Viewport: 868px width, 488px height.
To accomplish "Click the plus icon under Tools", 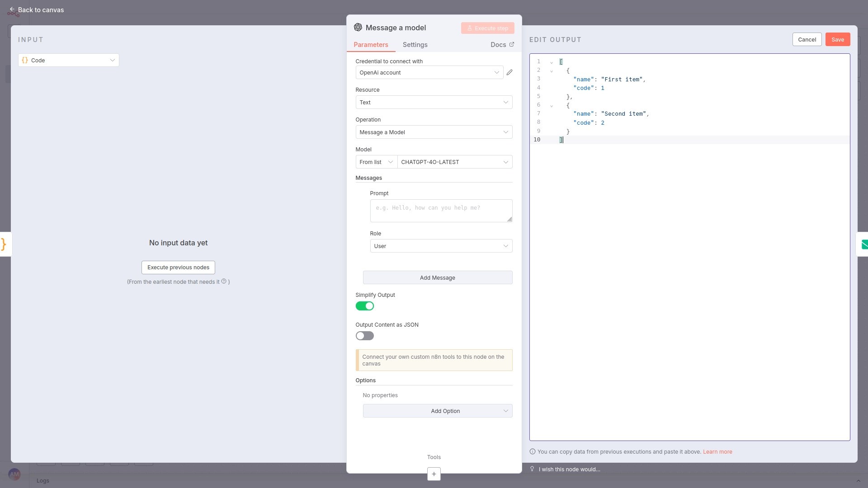I will tap(434, 474).
